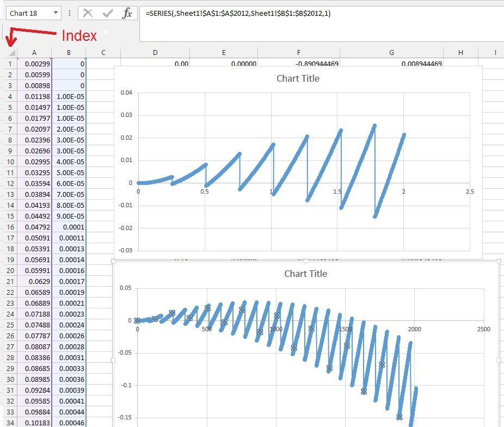
Task: Click cell B18 with 0.00013
Action: [x=69, y=249]
